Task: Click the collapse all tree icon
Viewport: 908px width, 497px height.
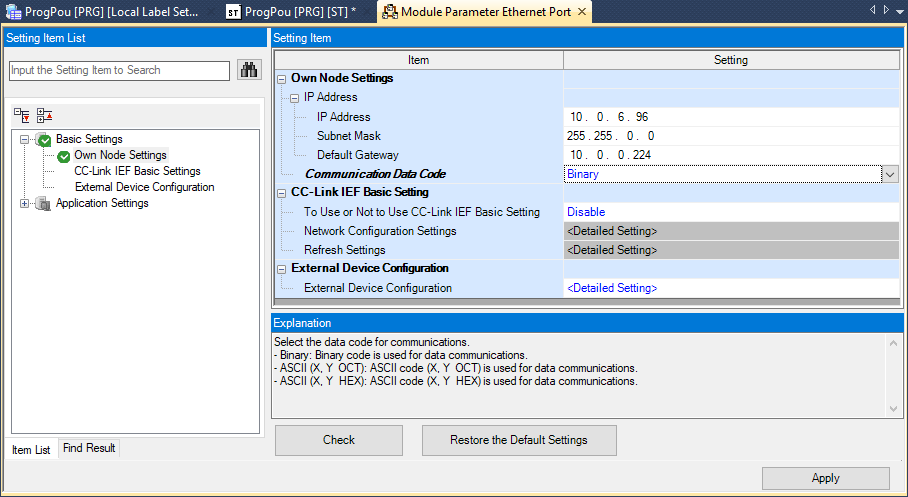Action: (x=44, y=115)
